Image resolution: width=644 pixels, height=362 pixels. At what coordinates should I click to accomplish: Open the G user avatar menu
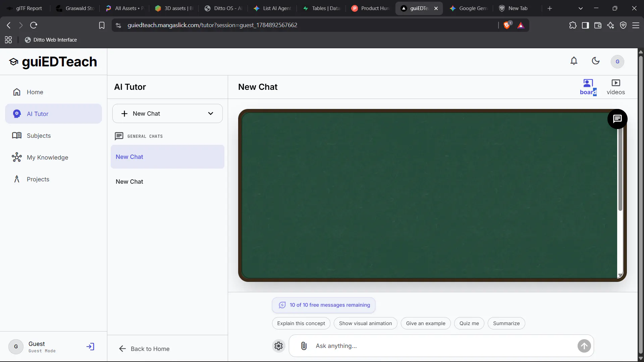click(618, 62)
